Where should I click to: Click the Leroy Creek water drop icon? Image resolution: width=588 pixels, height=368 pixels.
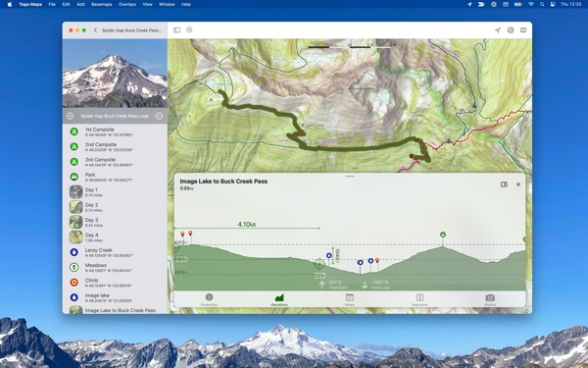[x=74, y=252]
